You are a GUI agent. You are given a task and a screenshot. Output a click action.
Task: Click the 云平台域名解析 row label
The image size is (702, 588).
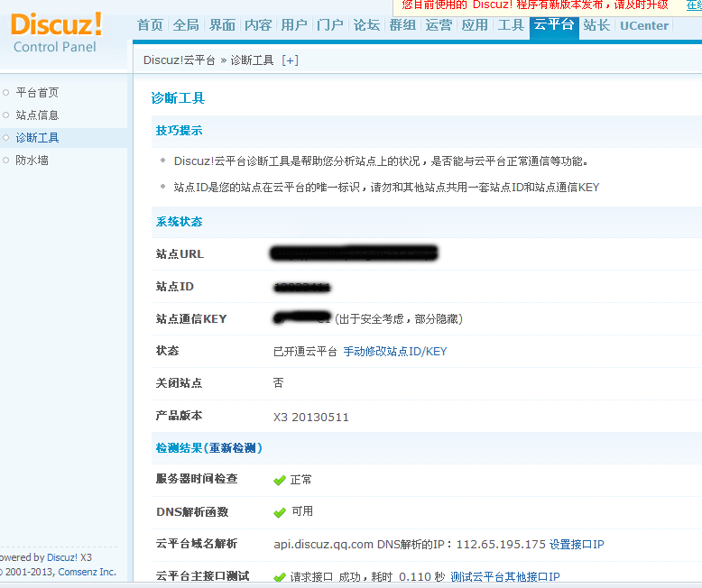(197, 544)
